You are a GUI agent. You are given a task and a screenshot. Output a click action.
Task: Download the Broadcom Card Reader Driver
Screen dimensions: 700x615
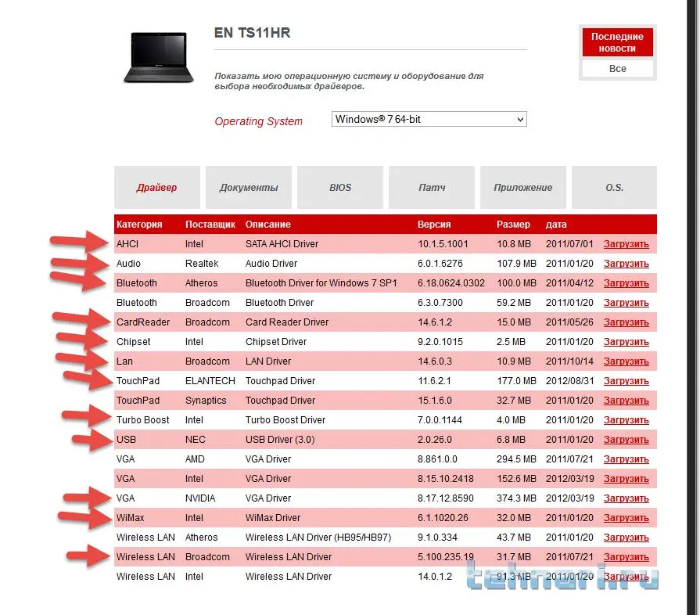pos(626,322)
